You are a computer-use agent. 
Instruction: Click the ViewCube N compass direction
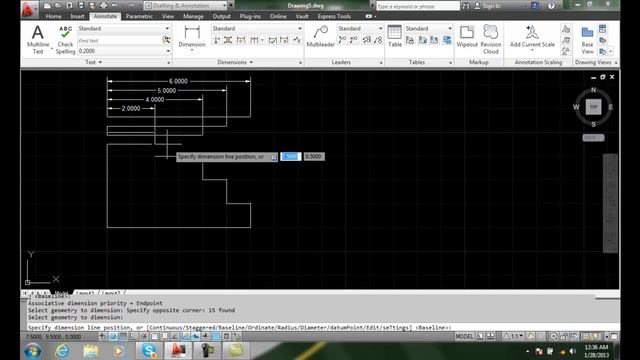click(x=593, y=89)
